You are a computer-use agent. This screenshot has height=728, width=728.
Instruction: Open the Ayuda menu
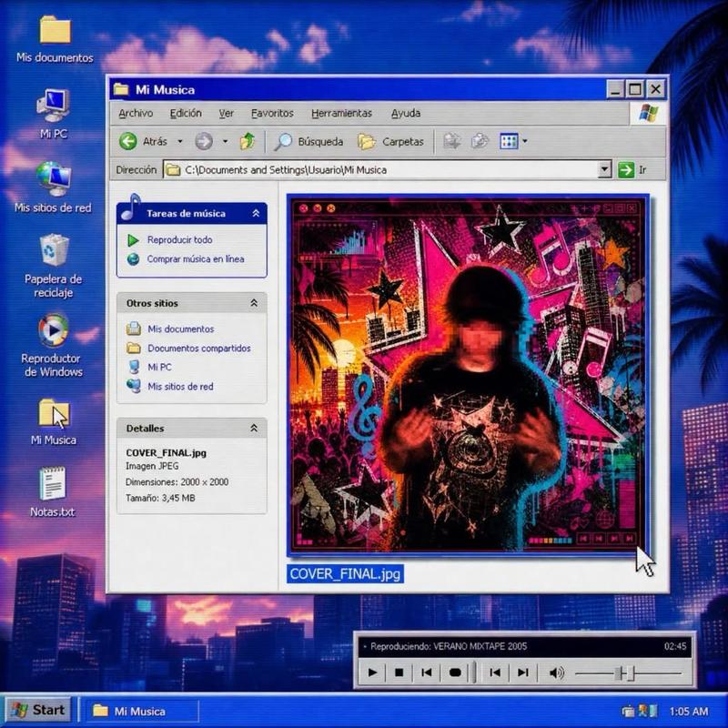pyautogui.click(x=405, y=113)
